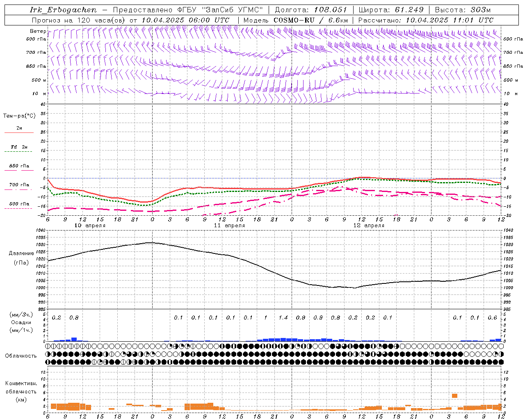Click the "(гПа)" unit label under Давление
Image resolution: width=525 pixels, height=420 pixels.
tap(21, 262)
